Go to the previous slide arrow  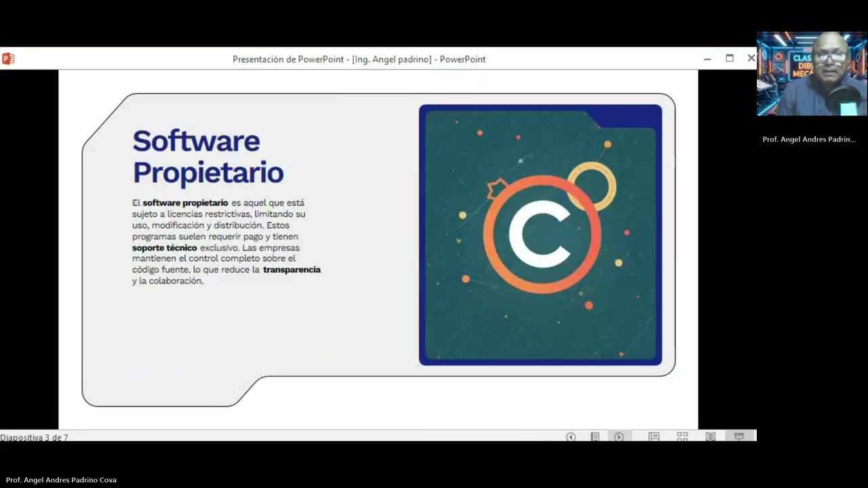pos(571,437)
